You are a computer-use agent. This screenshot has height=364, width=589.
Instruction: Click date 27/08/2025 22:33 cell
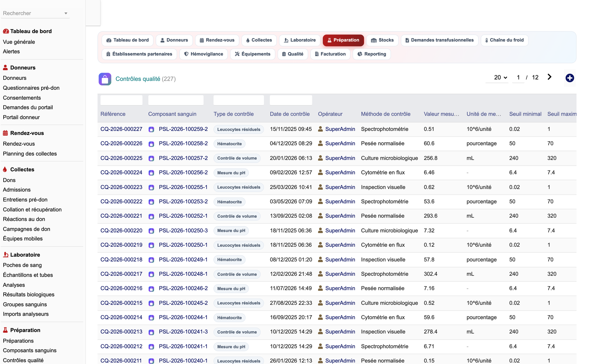pos(291,303)
